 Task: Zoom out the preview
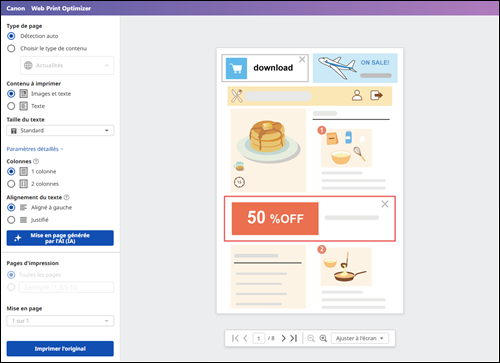point(311,338)
